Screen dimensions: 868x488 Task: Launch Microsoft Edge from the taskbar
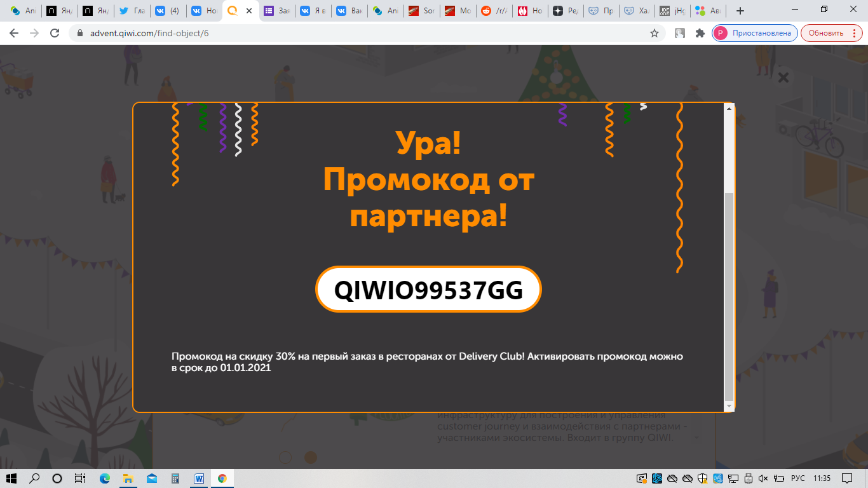(x=105, y=478)
